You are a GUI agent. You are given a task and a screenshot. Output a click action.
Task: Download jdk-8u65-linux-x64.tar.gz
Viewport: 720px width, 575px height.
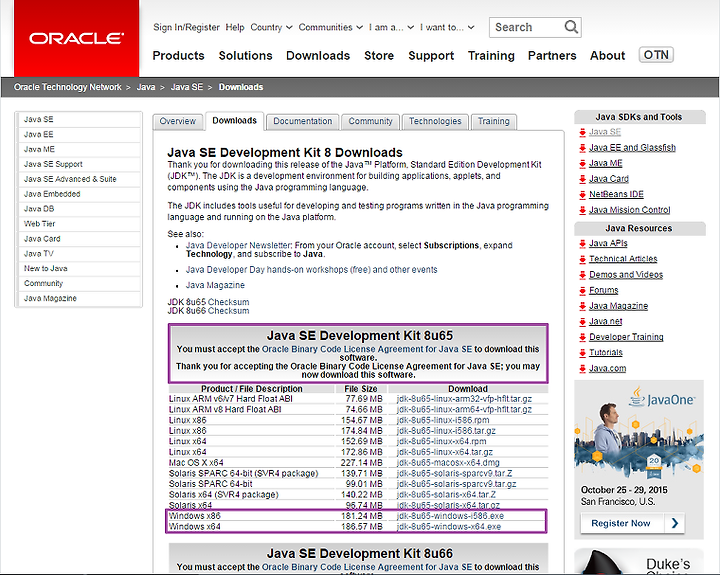tap(445, 452)
